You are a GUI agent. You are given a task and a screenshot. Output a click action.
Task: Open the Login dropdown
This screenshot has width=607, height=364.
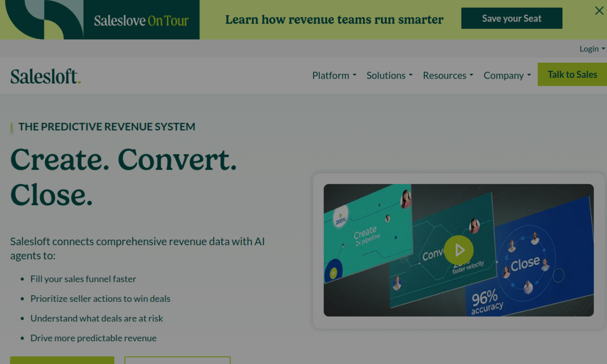(591, 48)
